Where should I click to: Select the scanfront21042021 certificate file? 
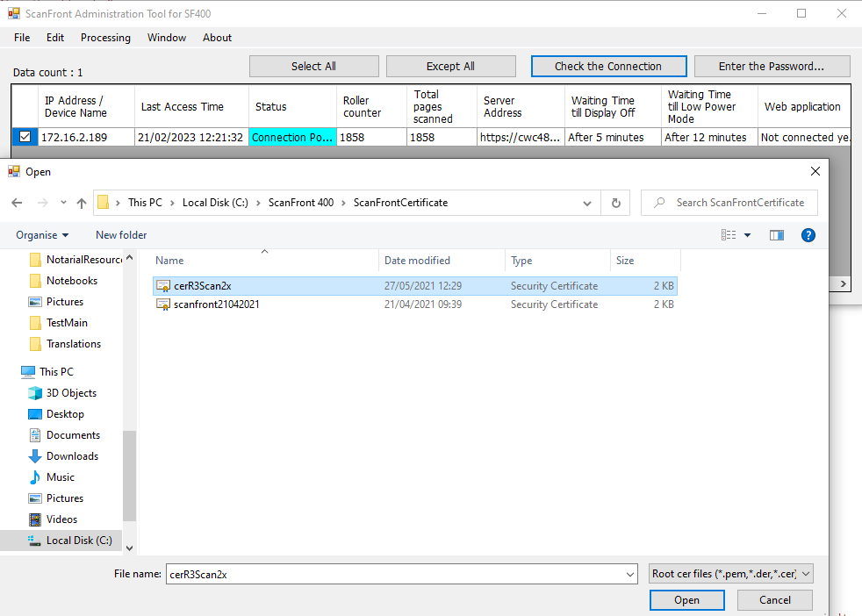[x=216, y=304]
